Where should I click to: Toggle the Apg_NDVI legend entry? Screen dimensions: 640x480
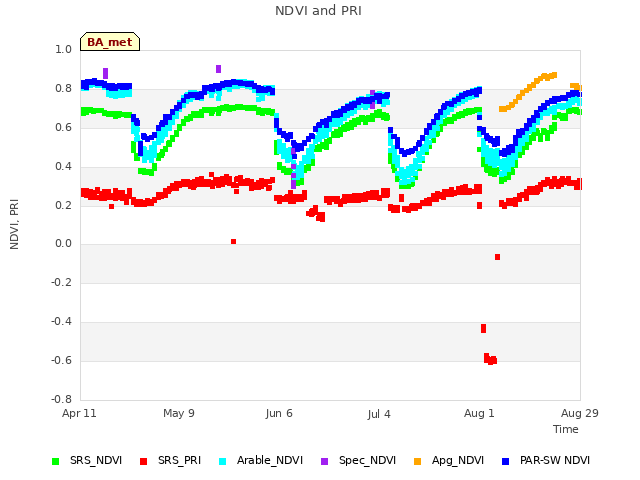(x=449, y=461)
